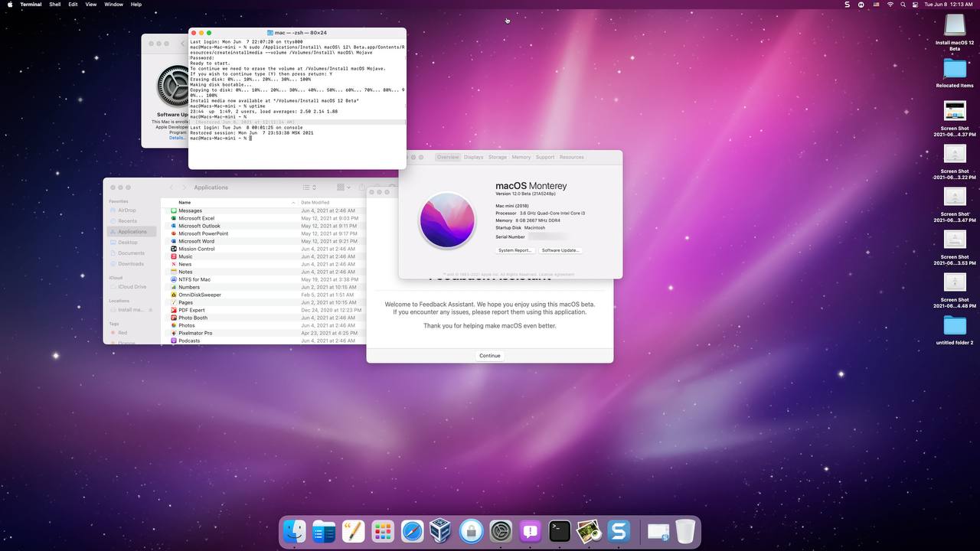Open the date and time in menu bar
The height and width of the screenshot is (551, 980).
[949, 5]
